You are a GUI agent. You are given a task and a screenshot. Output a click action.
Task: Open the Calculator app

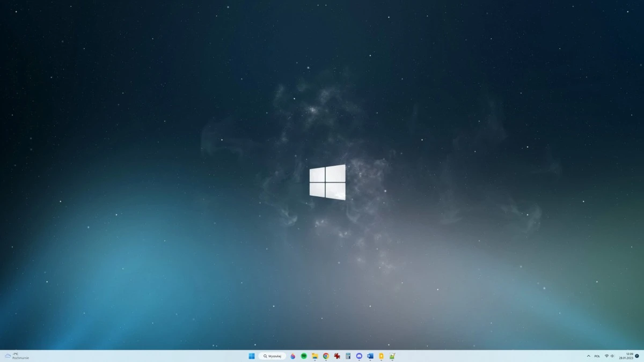[347, 356]
